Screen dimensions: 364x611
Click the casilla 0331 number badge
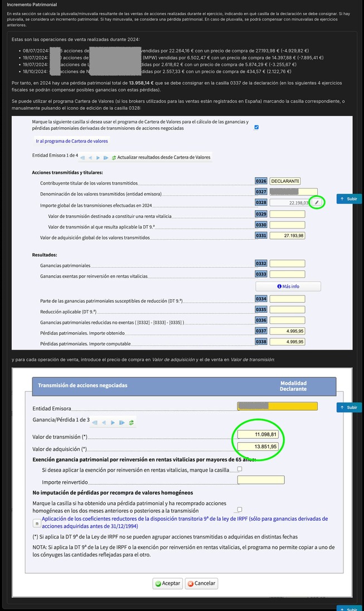coord(261,236)
